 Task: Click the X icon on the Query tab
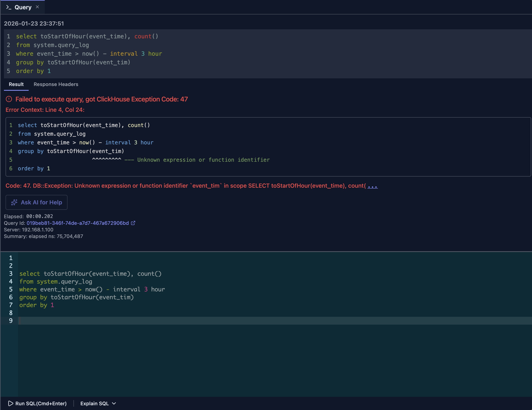(x=37, y=7)
